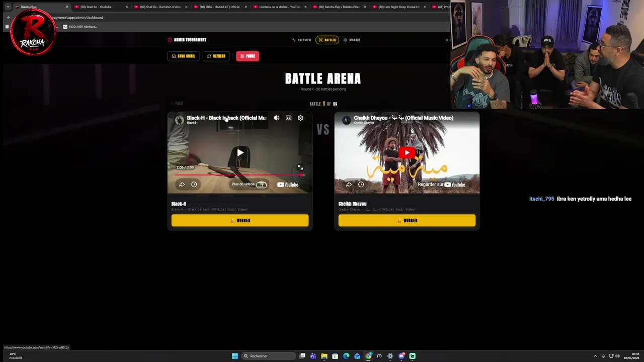Toggle subtitles CC on Black-H video

[288, 118]
